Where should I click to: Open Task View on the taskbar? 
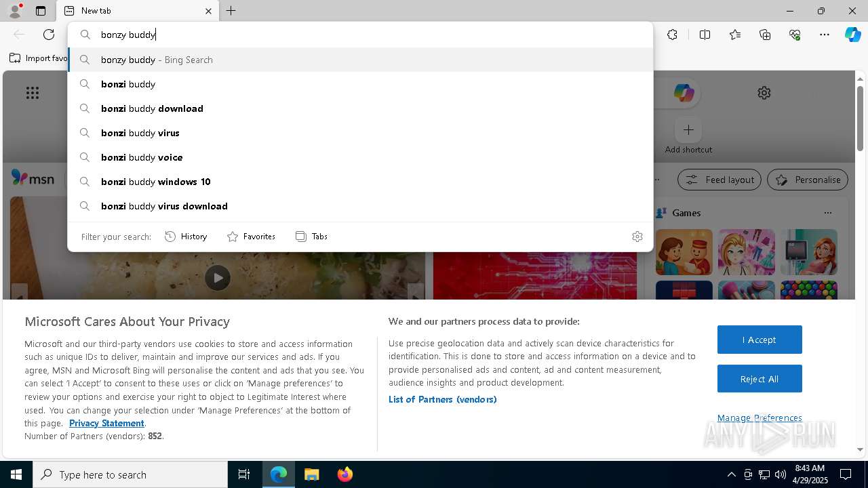click(x=244, y=474)
